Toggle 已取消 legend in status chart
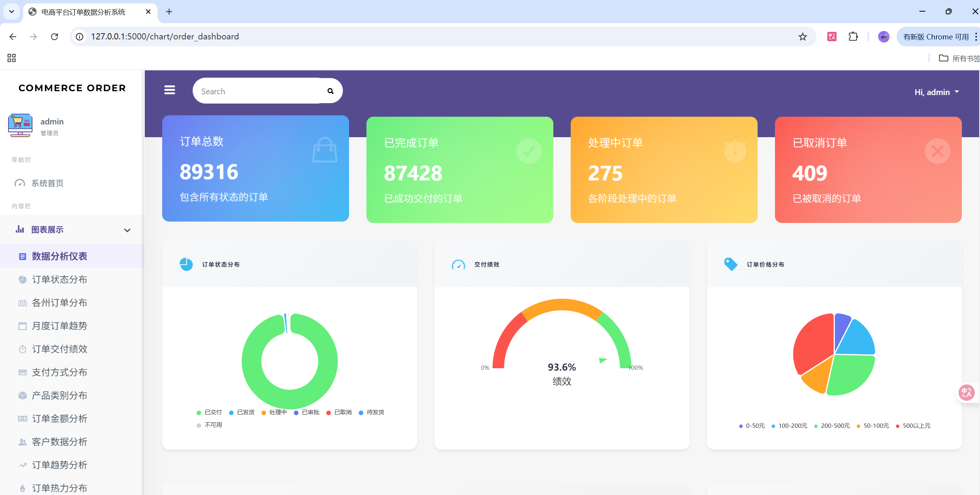This screenshot has height=495, width=980. [x=339, y=412]
